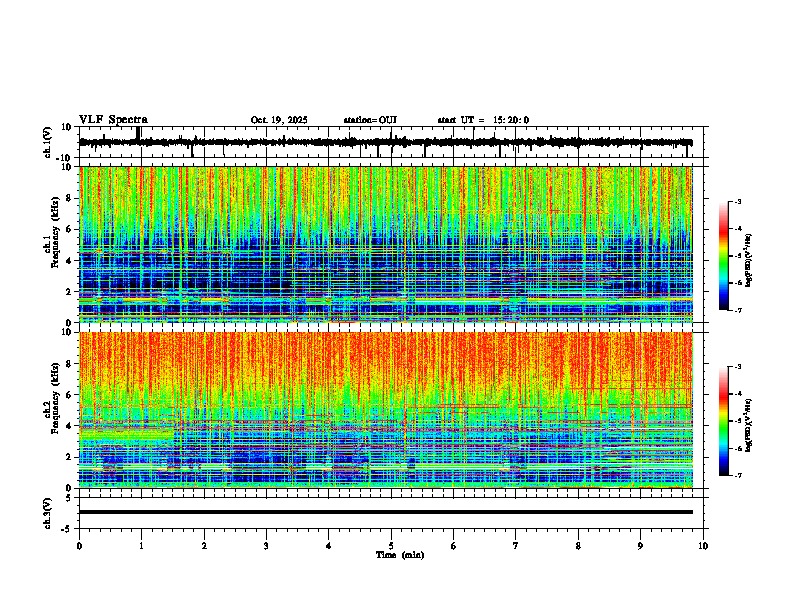This screenshot has width=792, height=612.
Task: Click the "2" minute tick label on the time axis
Action: pos(204,546)
